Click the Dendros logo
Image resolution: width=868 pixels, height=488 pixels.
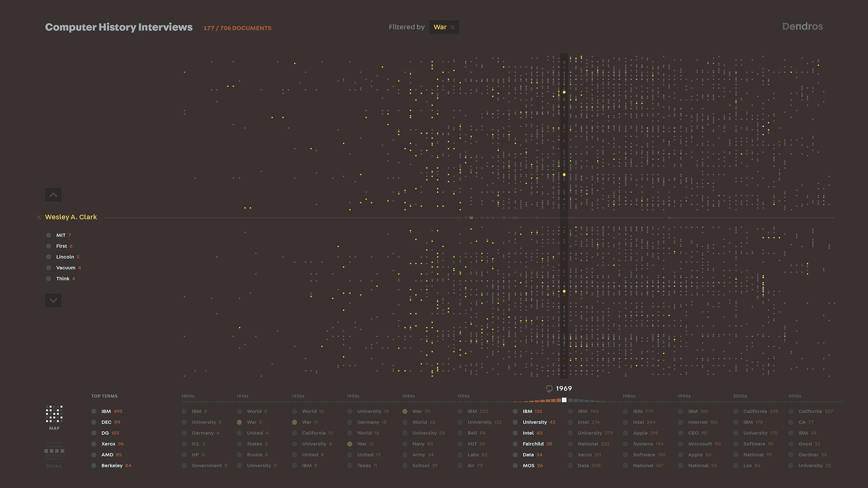tap(802, 26)
